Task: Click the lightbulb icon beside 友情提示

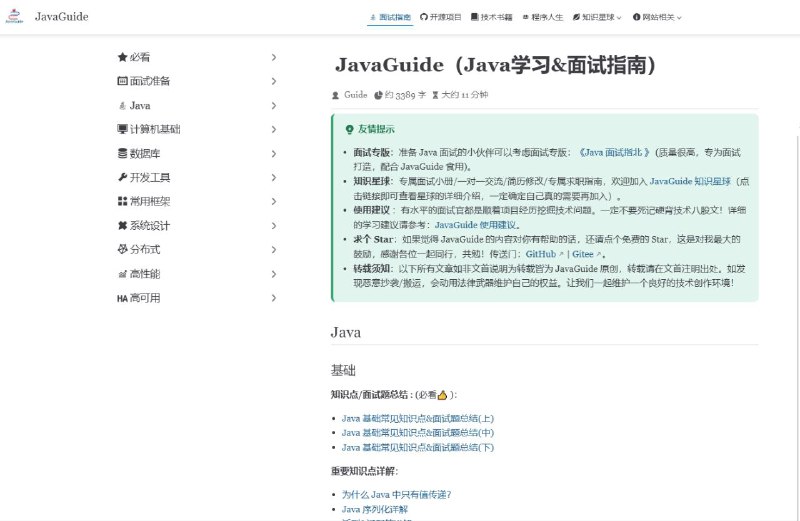Action: tap(349, 129)
